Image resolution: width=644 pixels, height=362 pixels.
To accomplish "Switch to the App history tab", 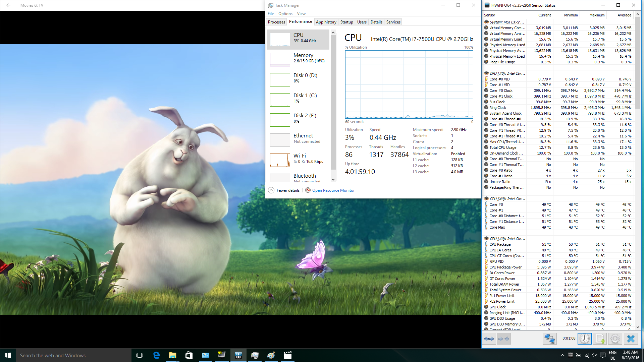I will (326, 22).
